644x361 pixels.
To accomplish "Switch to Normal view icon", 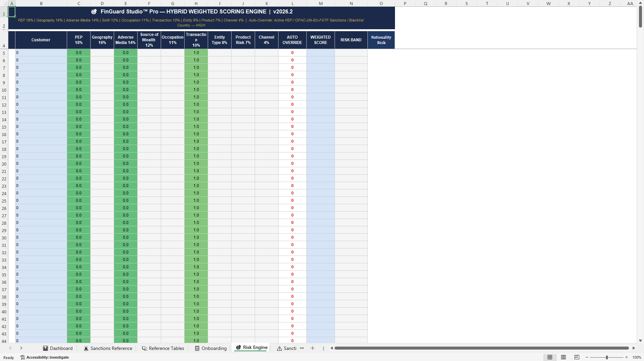I will (x=550, y=357).
